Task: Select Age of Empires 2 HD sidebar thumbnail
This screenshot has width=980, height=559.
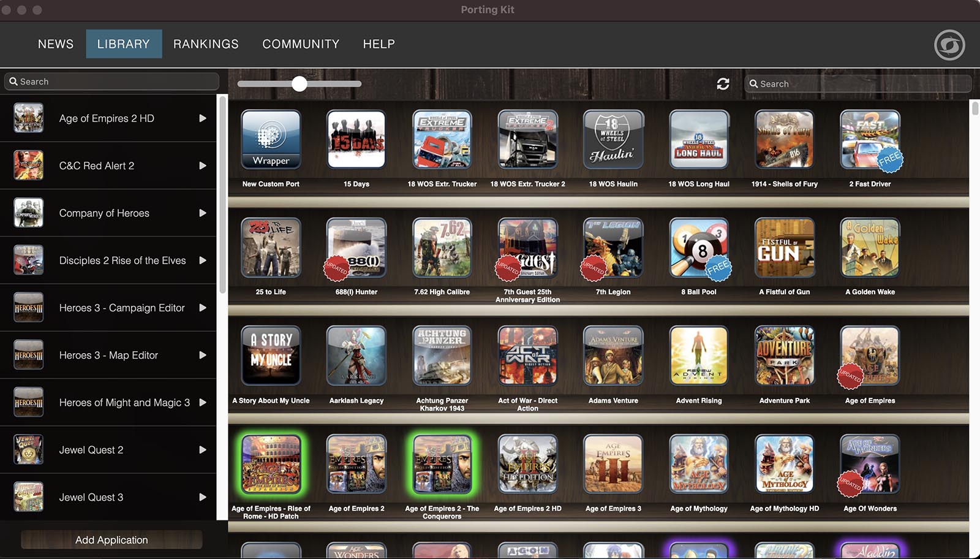Action: [29, 118]
